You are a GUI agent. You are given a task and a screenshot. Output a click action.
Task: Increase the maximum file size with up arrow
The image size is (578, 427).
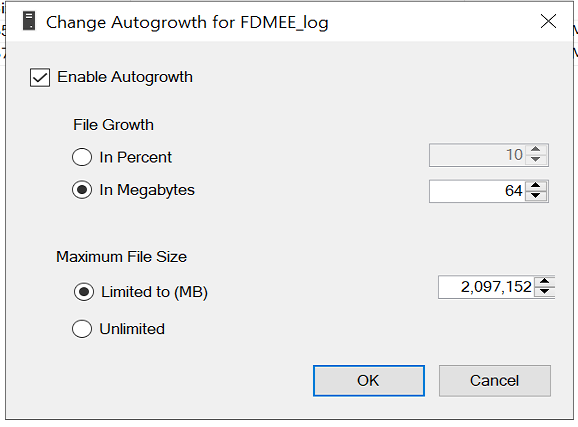click(544, 282)
